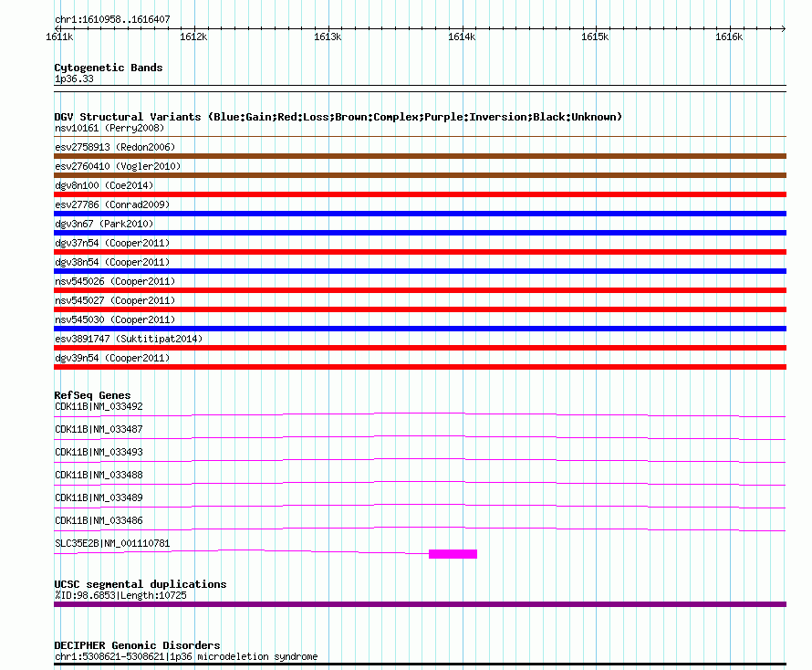Click the blue gain bar under esv27786
Viewport: 812px width, 670px height.
click(x=420, y=214)
